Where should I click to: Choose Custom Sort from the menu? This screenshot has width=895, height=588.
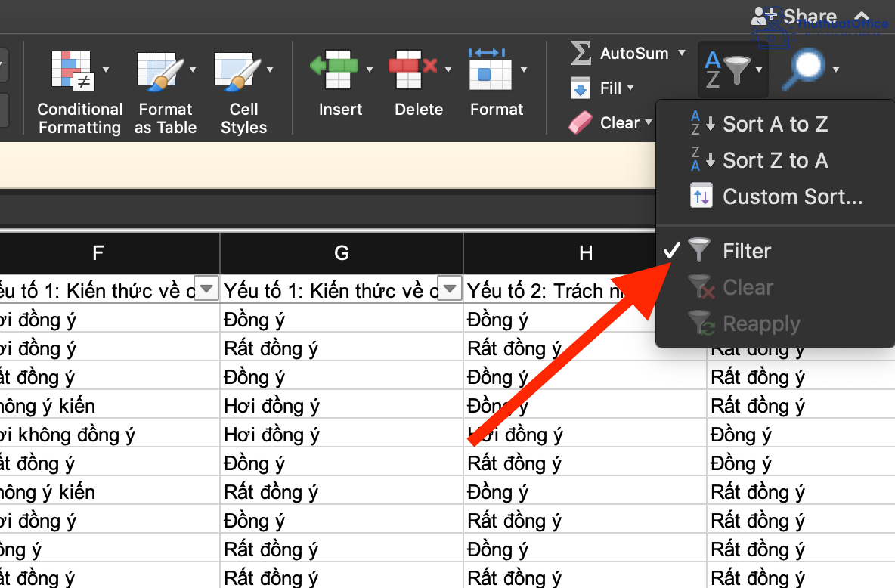click(x=791, y=196)
